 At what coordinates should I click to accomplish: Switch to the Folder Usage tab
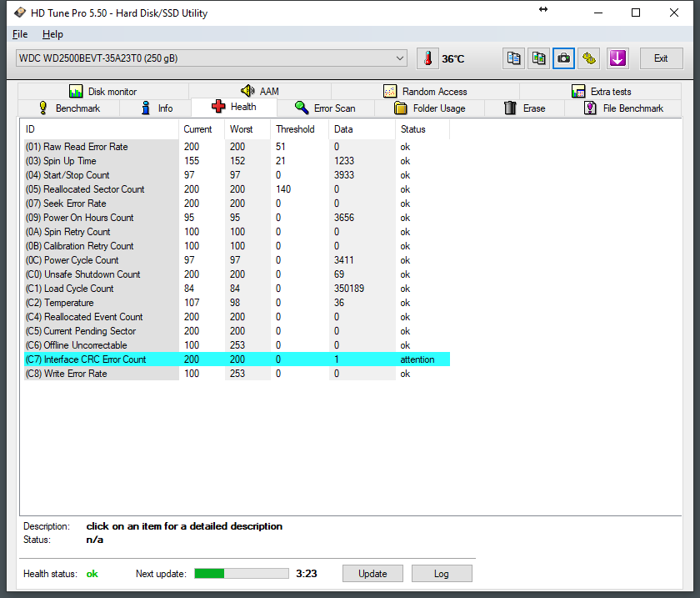tap(429, 108)
